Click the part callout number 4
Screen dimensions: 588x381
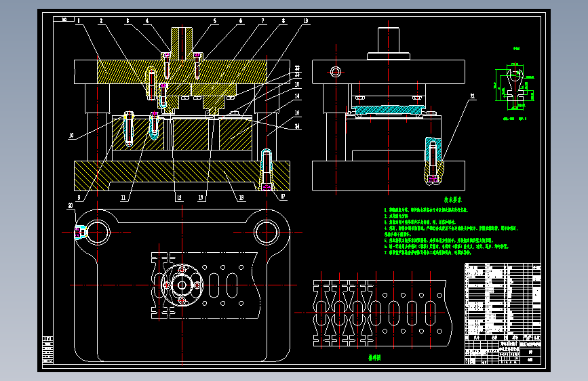coord(147,21)
